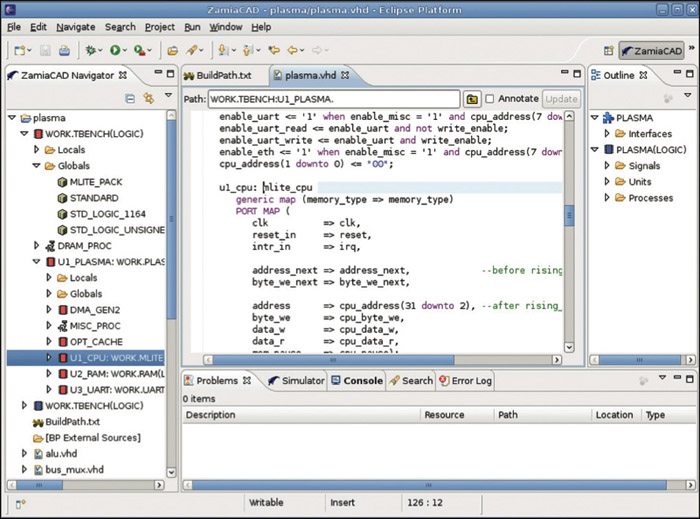700x519 pixels.
Task: Click the green Run toolbar icon
Action: pos(116,49)
